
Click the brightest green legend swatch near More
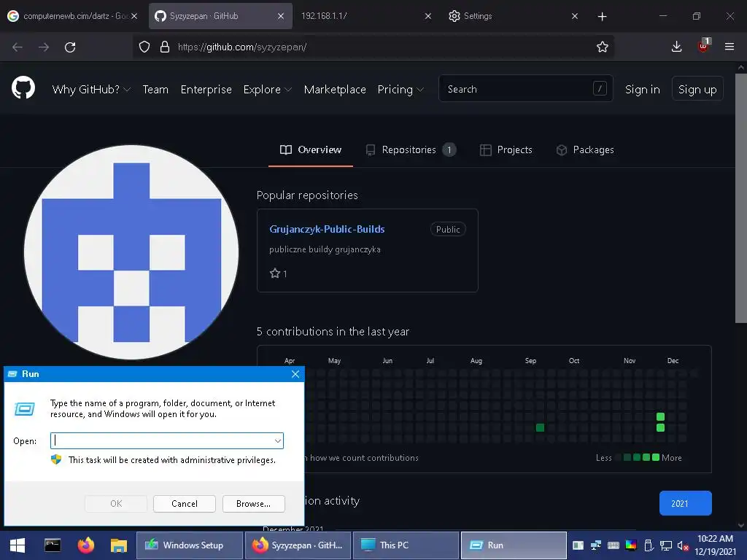(x=656, y=458)
